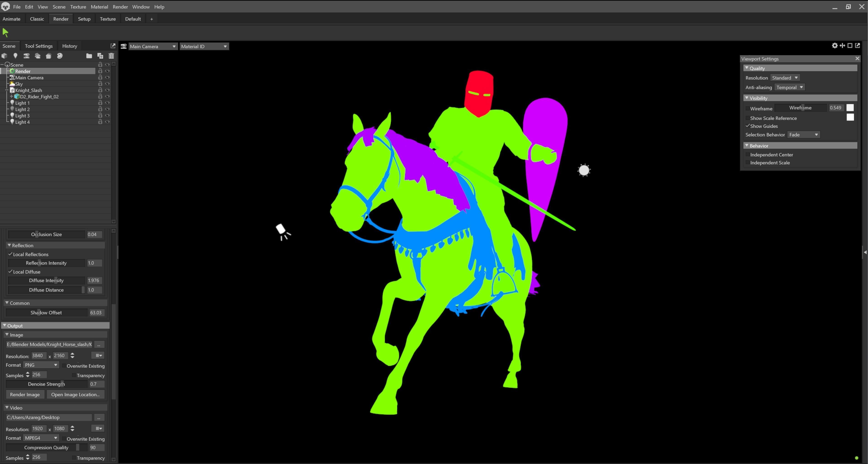
Task: Click the Render Image button
Action: pyautogui.click(x=25, y=394)
